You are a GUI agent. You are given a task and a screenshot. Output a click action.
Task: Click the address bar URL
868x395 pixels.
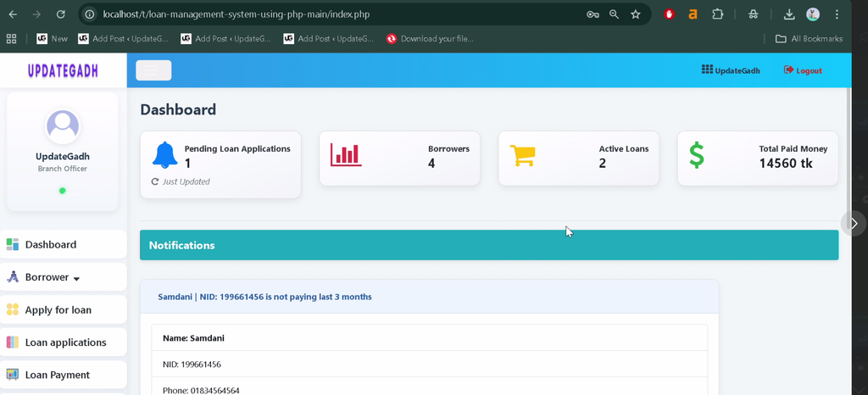[236, 14]
